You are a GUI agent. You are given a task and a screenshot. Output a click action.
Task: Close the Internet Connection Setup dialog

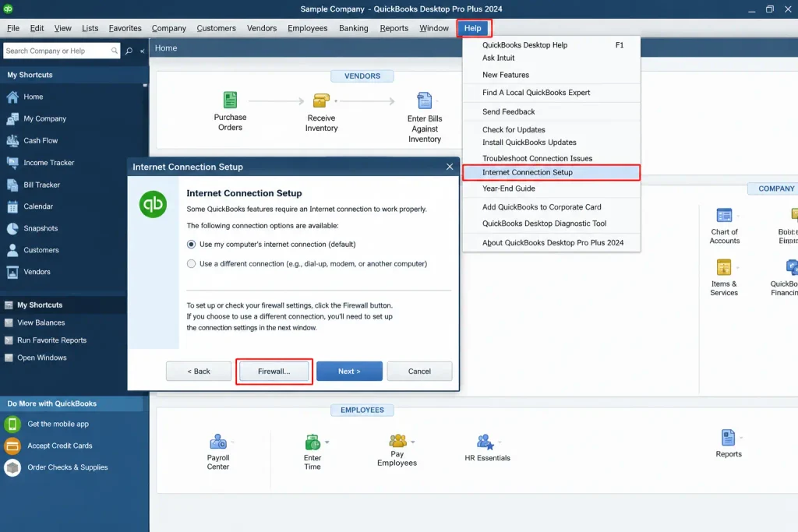450,167
